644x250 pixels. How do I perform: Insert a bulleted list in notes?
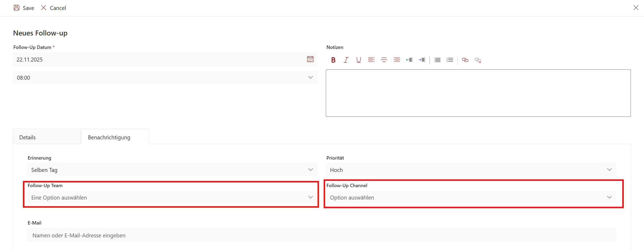click(437, 60)
